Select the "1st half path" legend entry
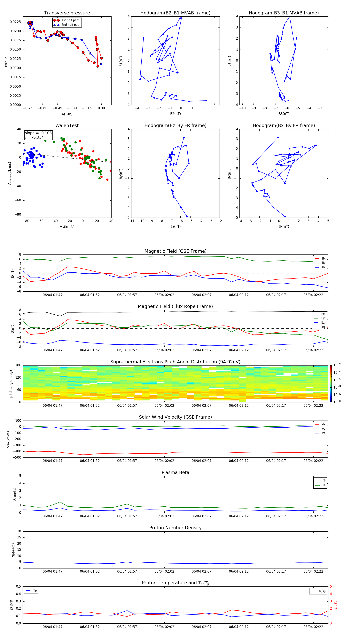Image resolution: width=351 pixels, height=644 pixels. (67, 20)
